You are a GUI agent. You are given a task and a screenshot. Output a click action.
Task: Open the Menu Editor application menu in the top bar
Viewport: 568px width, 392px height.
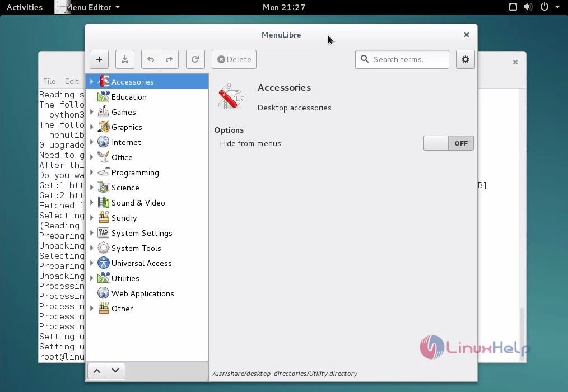pyautogui.click(x=88, y=7)
